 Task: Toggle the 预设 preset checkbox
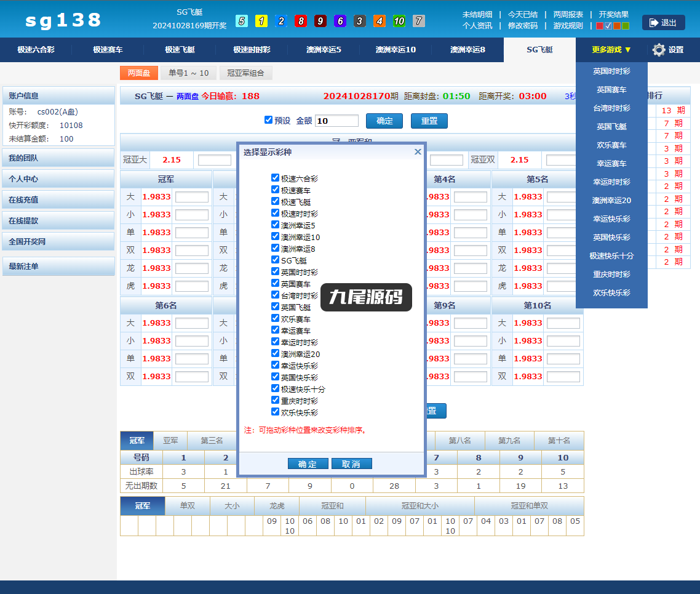pos(268,119)
